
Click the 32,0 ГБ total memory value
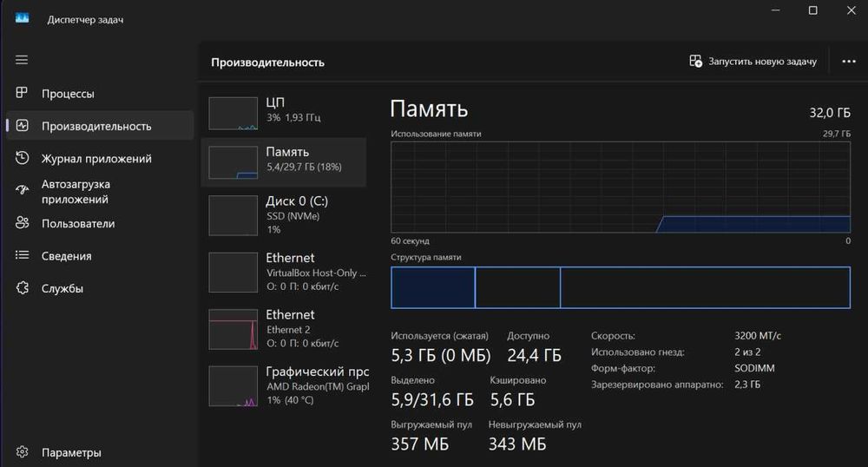click(x=830, y=113)
